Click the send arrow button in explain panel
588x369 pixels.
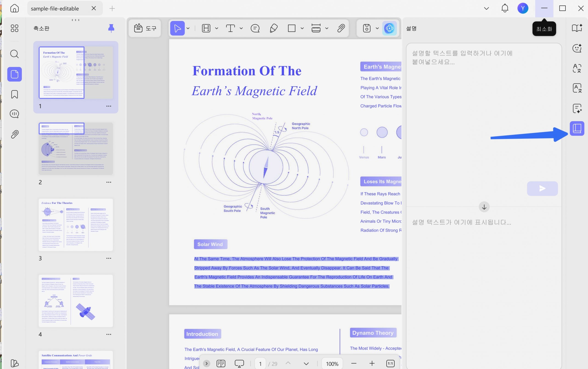[x=542, y=188]
